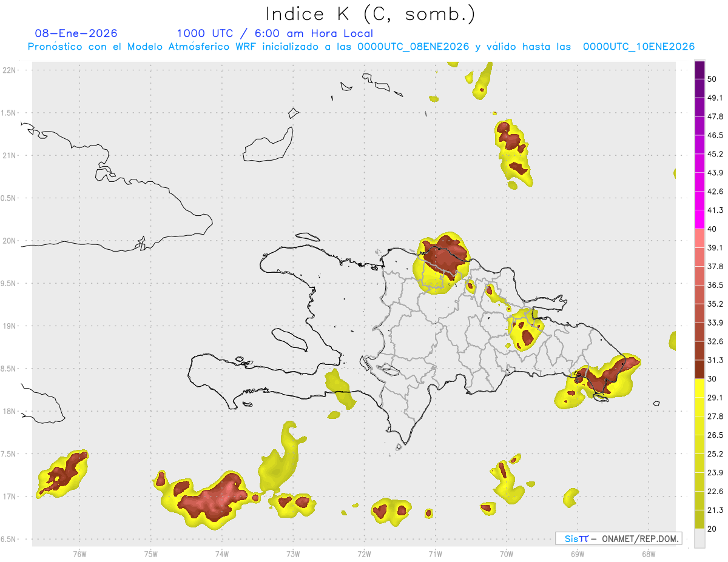Image resolution: width=728 pixels, height=562 pixels.
Task: Click the colorbar value "30"
Action: (712, 380)
